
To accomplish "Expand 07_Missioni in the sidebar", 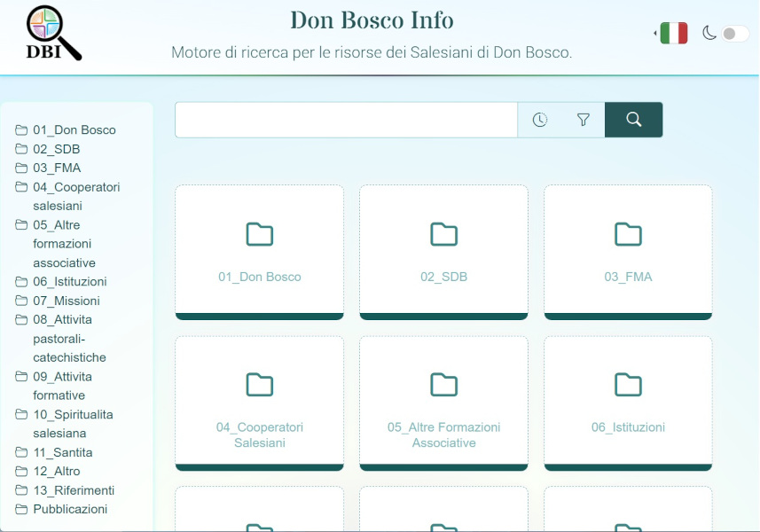I will tap(66, 301).
